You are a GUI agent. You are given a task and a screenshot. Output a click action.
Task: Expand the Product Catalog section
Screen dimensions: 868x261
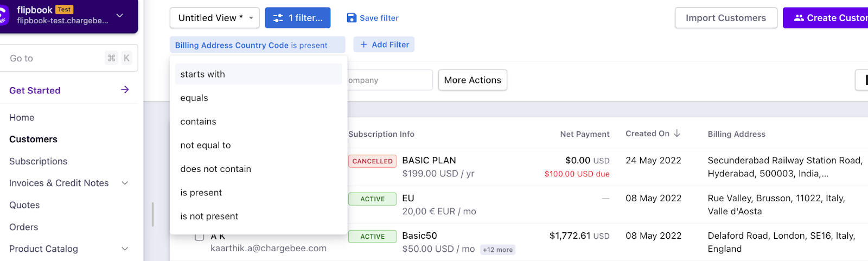pos(125,249)
